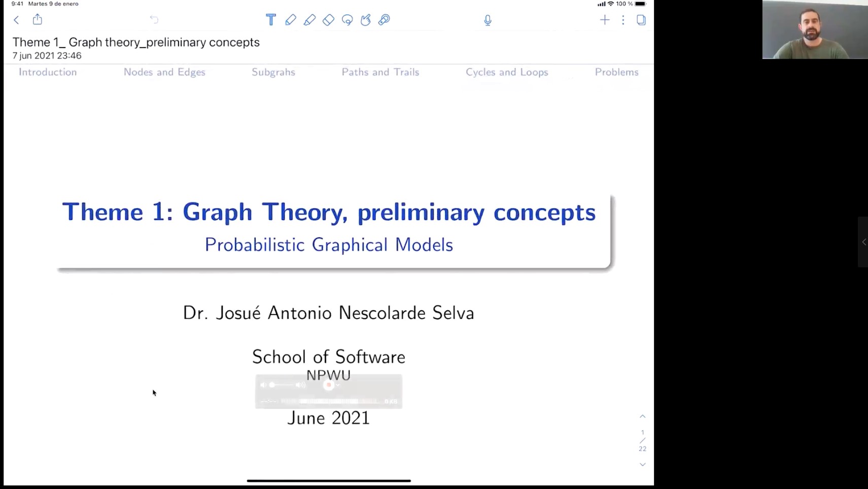Image resolution: width=868 pixels, height=489 pixels.
Task: Pick the hand/finger scroll tool
Action: coord(366,20)
